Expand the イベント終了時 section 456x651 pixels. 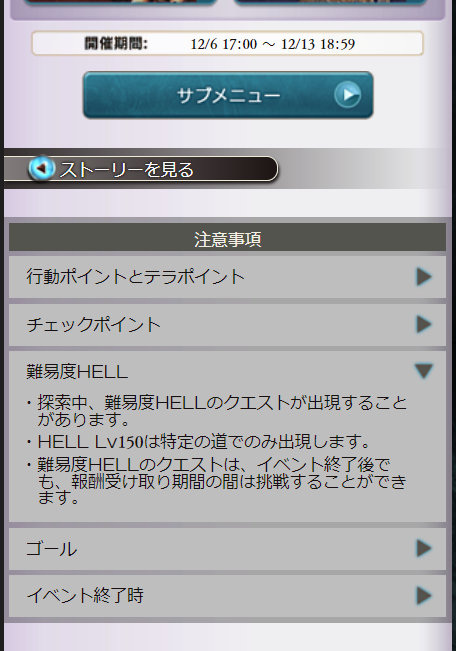pyautogui.click(x=227, y=596)
